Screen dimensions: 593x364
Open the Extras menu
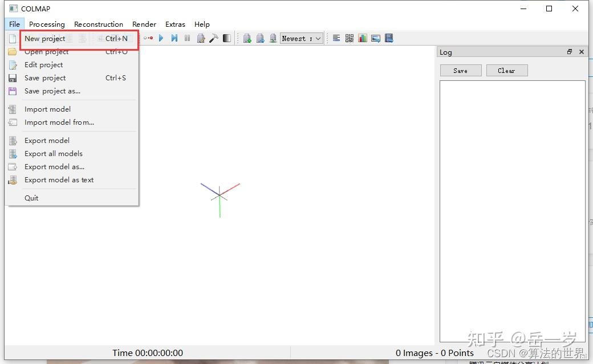175,24
